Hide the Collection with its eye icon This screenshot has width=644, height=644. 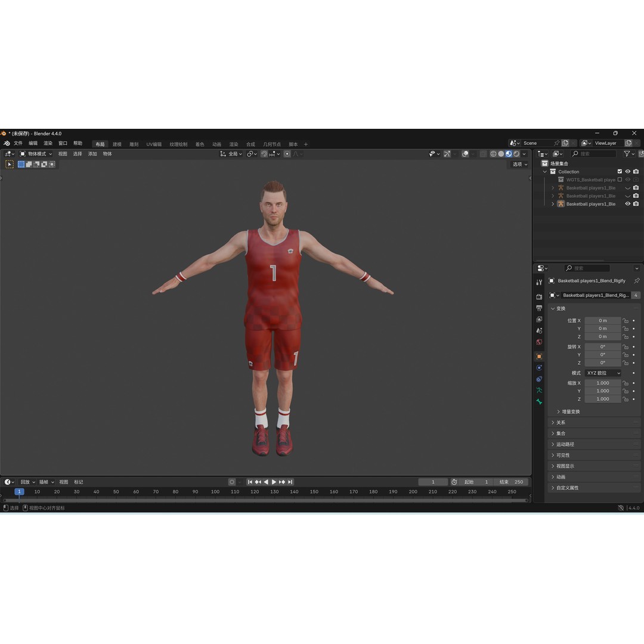pyautogui.click(x=627, y=172)
